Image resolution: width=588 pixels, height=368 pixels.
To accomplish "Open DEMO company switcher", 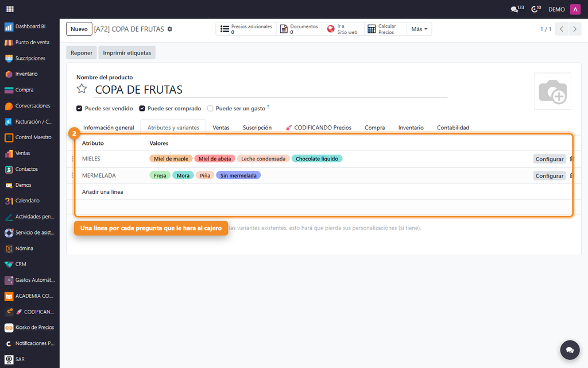I will tap(556, 9).
